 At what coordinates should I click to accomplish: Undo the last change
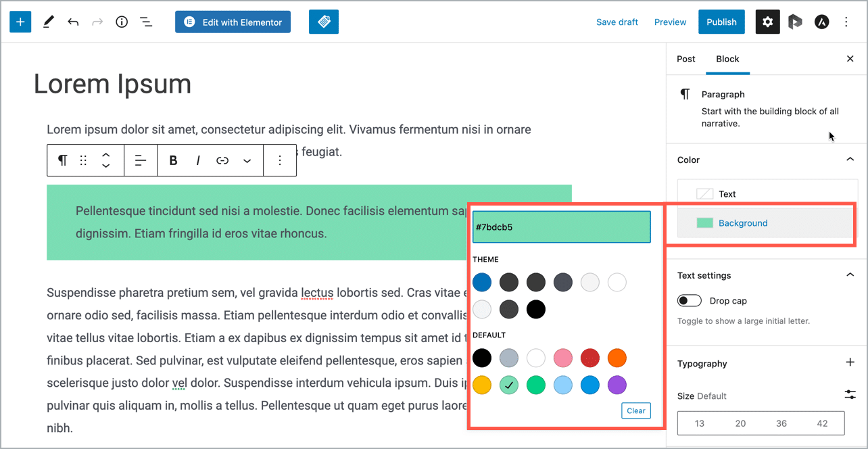73,21
